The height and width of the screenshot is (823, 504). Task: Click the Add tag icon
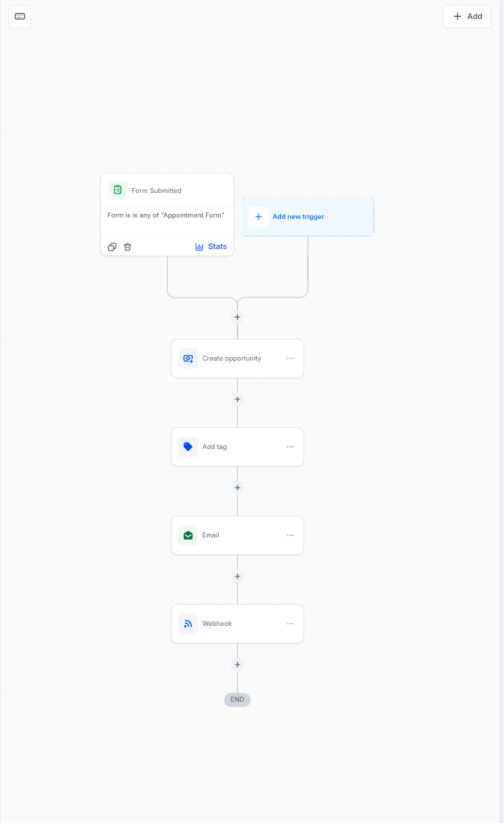(x=188, y=447)
